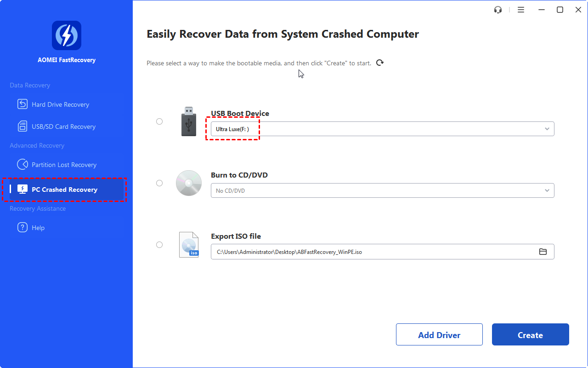Open USB/SD Card Recovery in sidebar
Screen dimensions: 588x368
63,126
